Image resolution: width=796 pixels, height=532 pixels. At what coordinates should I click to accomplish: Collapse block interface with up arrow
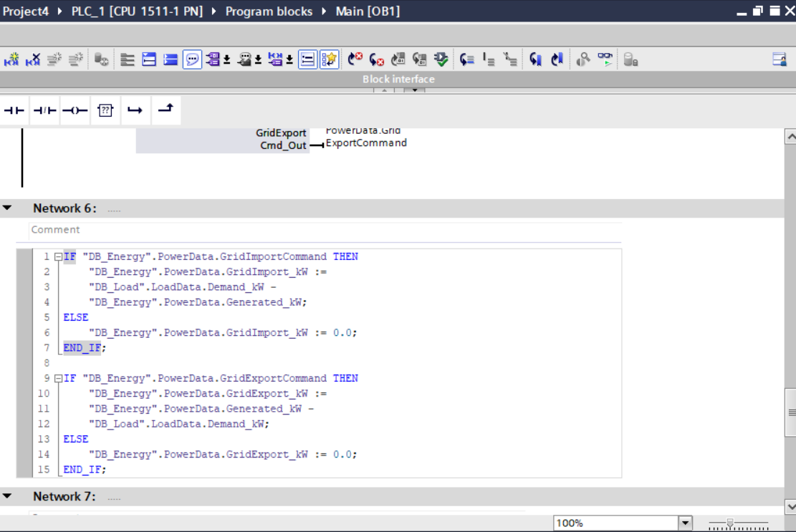pos(384,90)
